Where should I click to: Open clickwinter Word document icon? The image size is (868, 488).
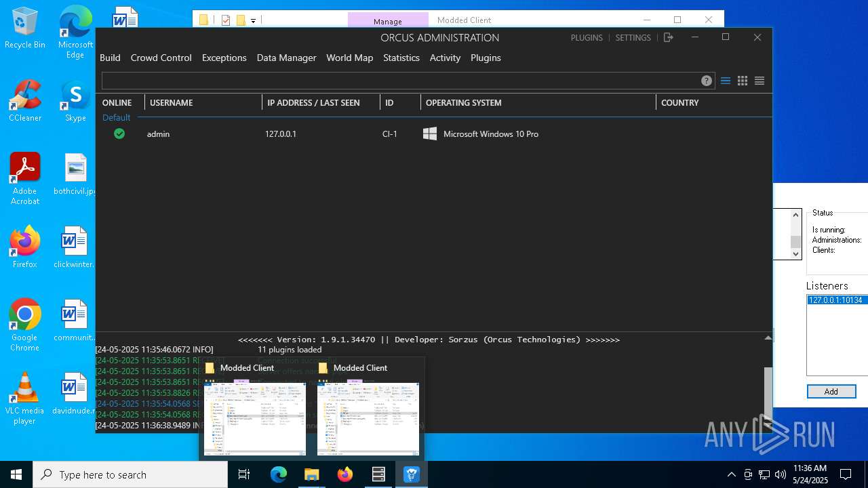tap(75, 247)
